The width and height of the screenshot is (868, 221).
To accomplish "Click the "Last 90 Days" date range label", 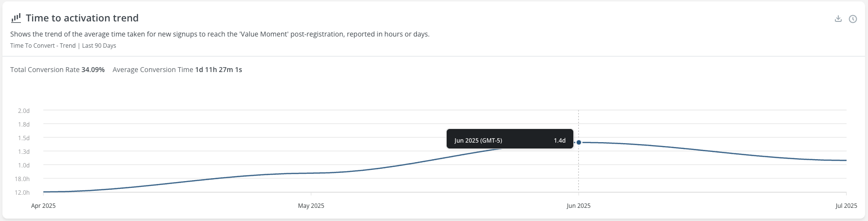I will (99, 46).
